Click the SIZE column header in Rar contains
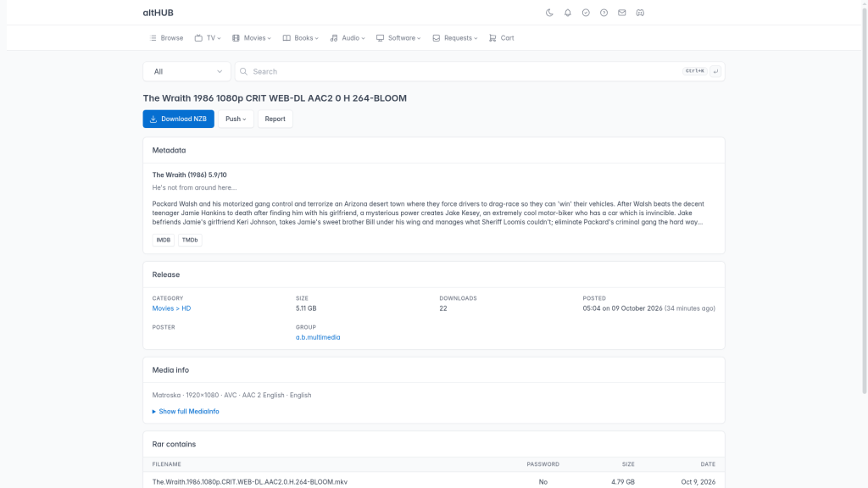The width and height of the screenshot is (868, 488). (x=628, y=464)
